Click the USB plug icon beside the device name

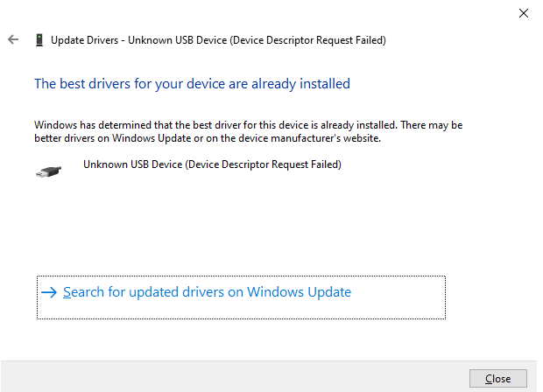point(50,171)
